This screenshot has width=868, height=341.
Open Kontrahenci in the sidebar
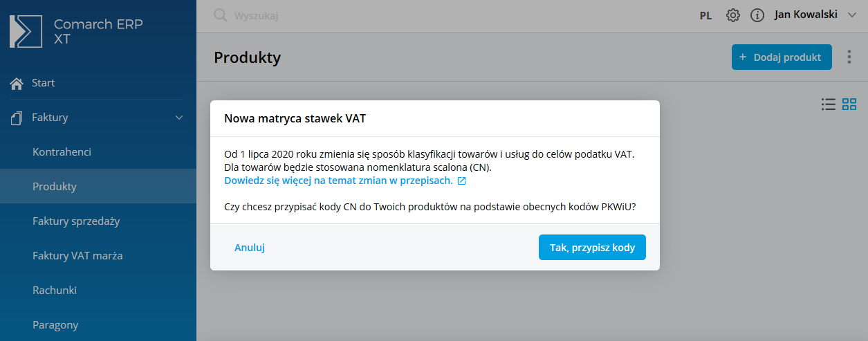click(62, 152)
